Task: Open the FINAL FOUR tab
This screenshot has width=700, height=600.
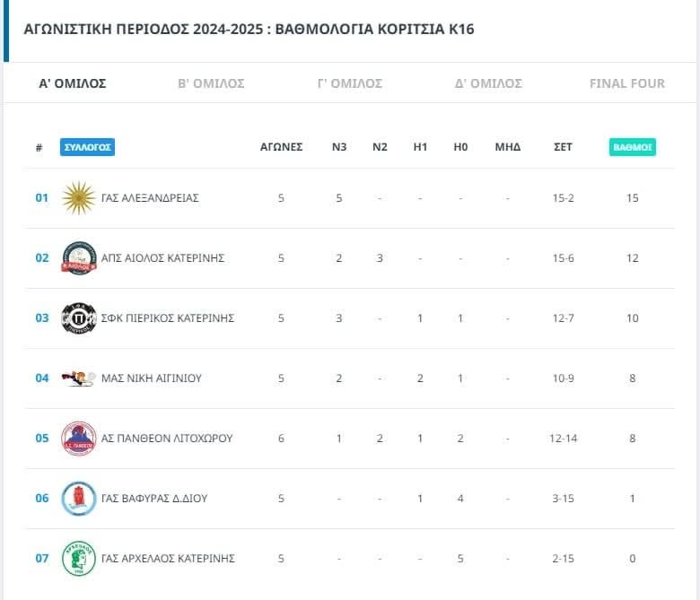Action: point(627,83)
